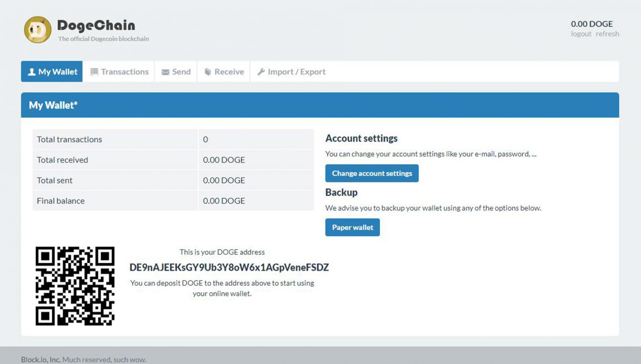
Task: Click the list icon on the Transactions tab
Action: point(94,71)
